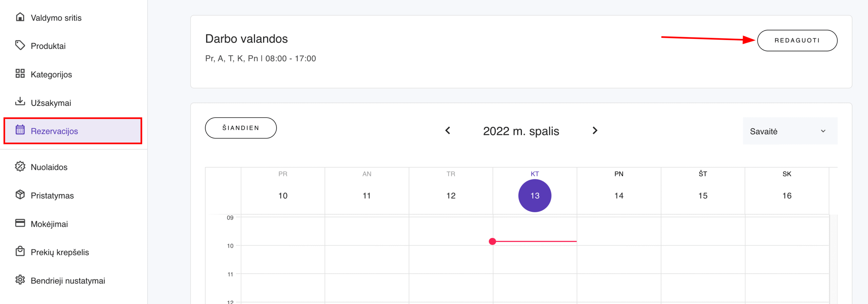Image resolution: width=868 pixels, height=304 pixels.
Task: Click the Valdymo sritis home icon
Action: [x=20, y=17]
